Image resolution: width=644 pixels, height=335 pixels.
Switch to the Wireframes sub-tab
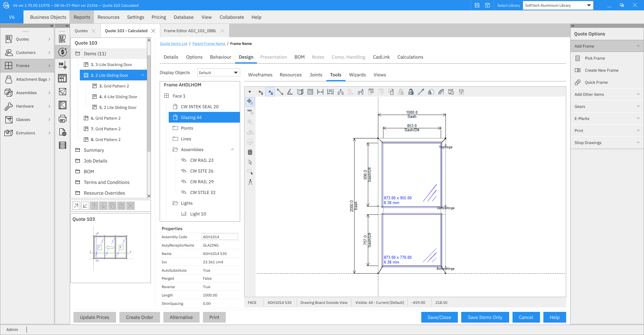tap(260, 75)
